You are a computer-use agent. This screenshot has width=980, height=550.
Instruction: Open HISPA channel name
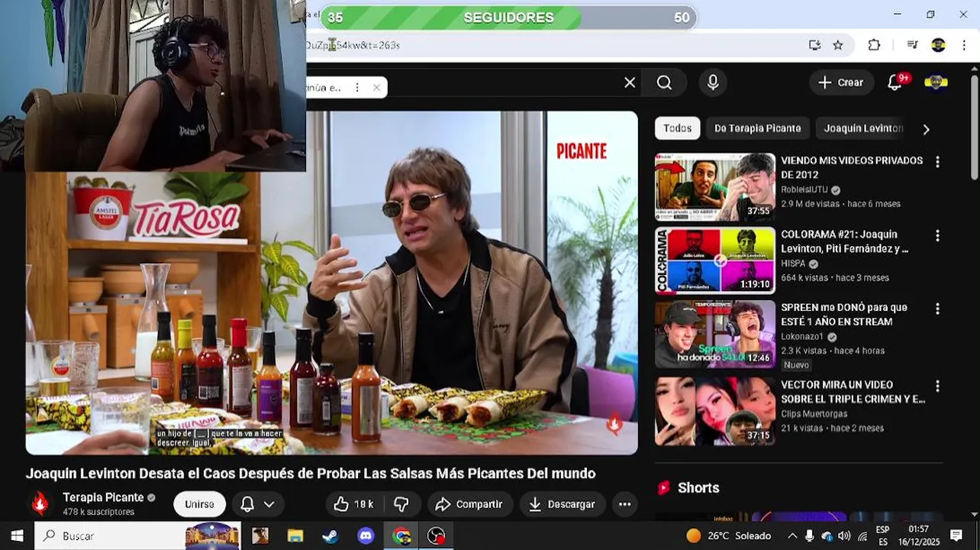pyautogui.click(x=794, y=264)
